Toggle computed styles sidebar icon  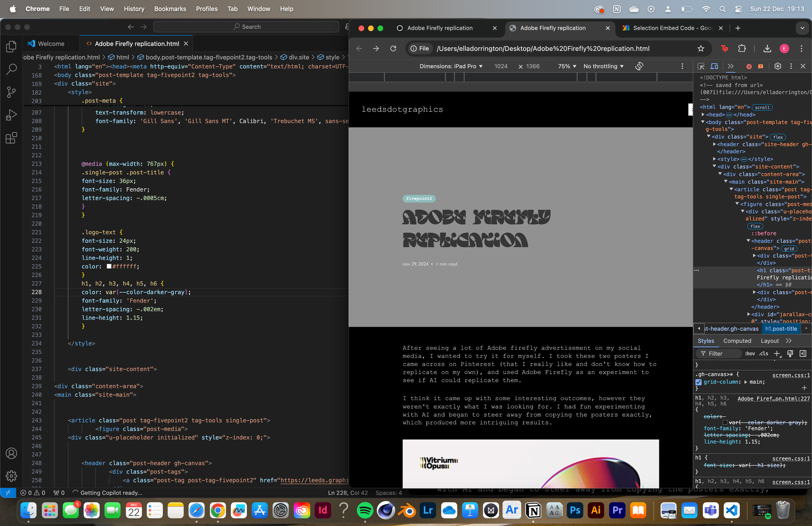803,353
